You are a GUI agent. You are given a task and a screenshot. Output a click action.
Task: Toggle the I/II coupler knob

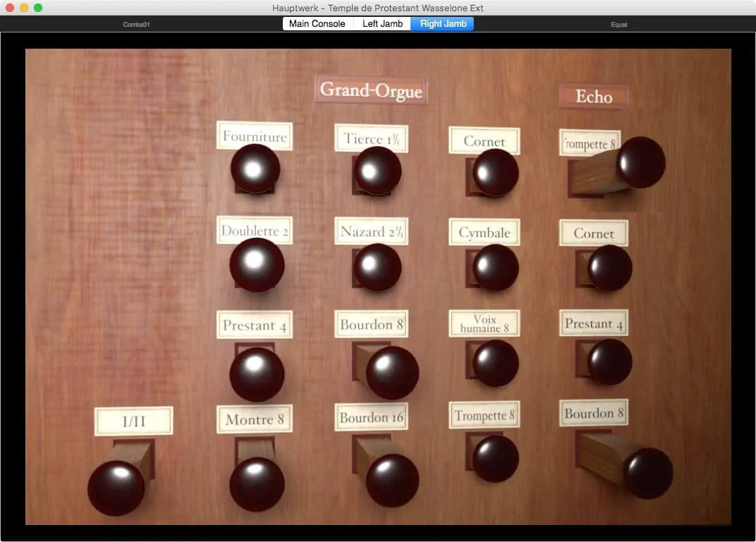tap(116, 488)
